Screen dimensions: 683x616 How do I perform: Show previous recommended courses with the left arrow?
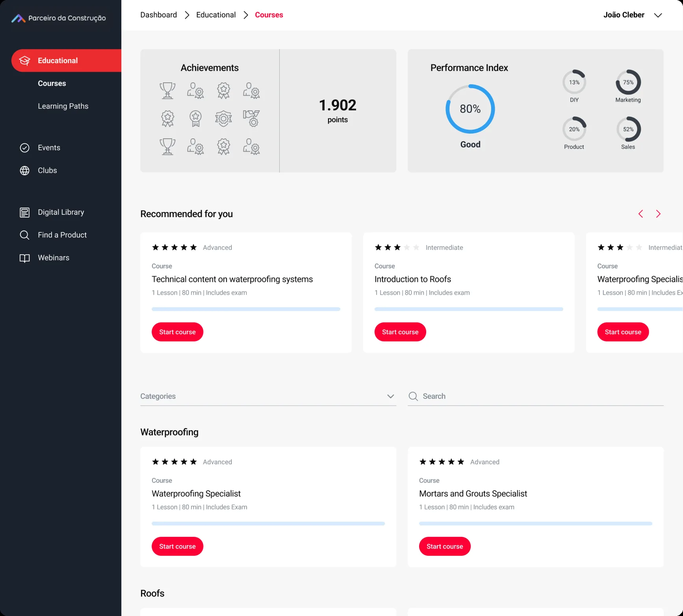tap(641, 214)
